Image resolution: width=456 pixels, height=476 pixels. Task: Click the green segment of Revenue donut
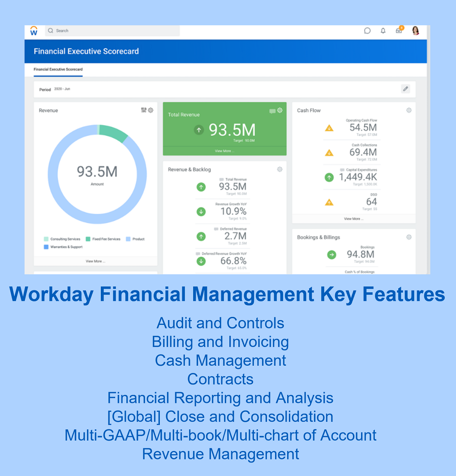pyautogui.click(x=113, y=132)
